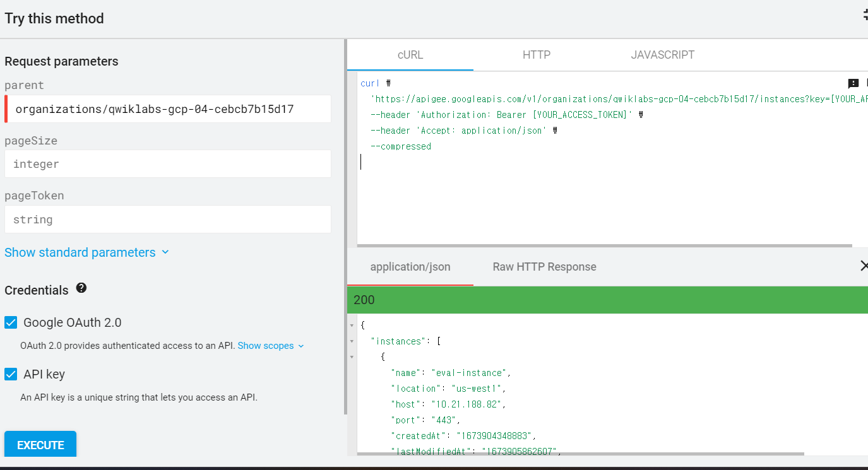Select the application/json response tab
Viewport: 868px width, 470px height.
pos(410,267)
